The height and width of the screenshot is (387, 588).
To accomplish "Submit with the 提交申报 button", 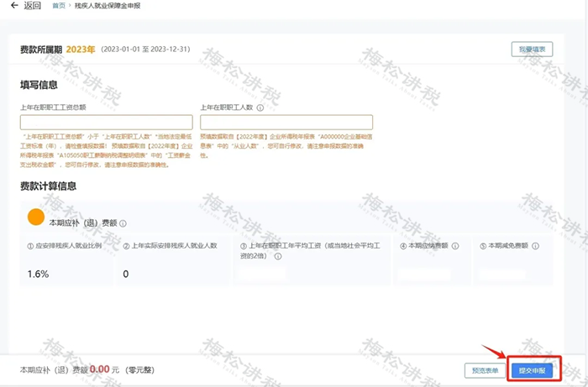I will point(532,370).
